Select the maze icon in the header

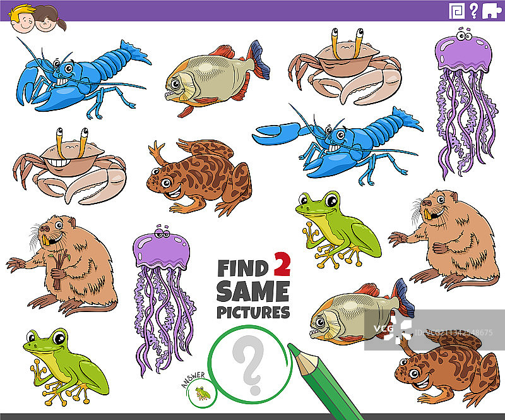456,11
